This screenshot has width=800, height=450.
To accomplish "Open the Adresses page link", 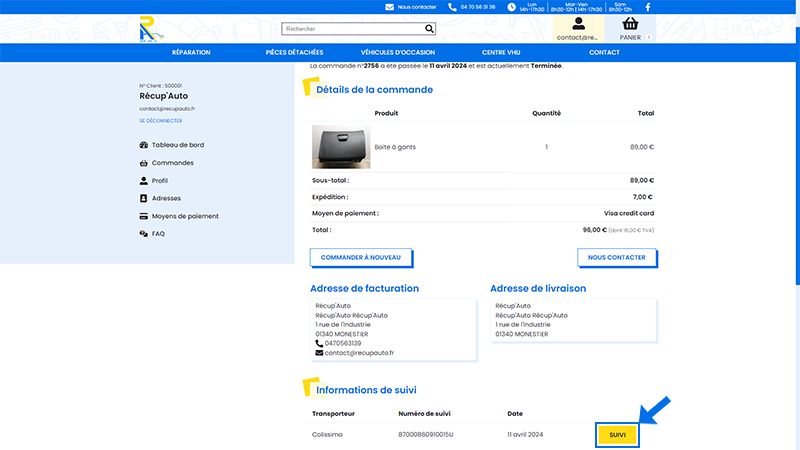I will click(x=166, y=198).
